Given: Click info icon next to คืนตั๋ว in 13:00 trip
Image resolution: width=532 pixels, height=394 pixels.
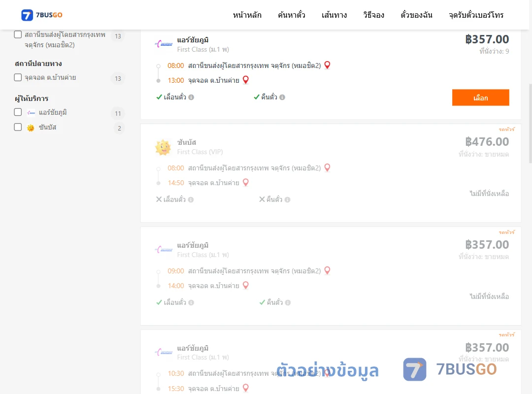Looking at the screenshot, I should [x=282, y=98].
